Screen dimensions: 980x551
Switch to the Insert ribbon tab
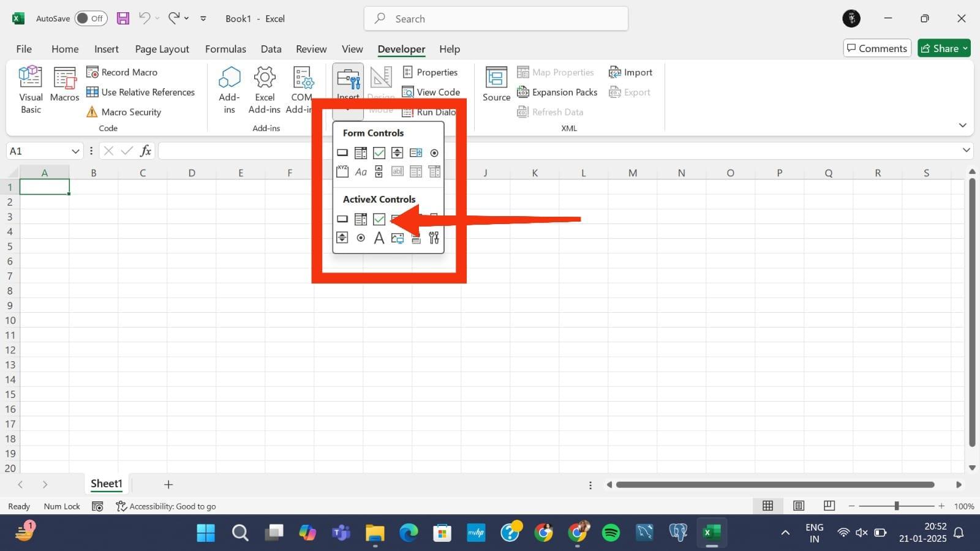click(107, 49)
